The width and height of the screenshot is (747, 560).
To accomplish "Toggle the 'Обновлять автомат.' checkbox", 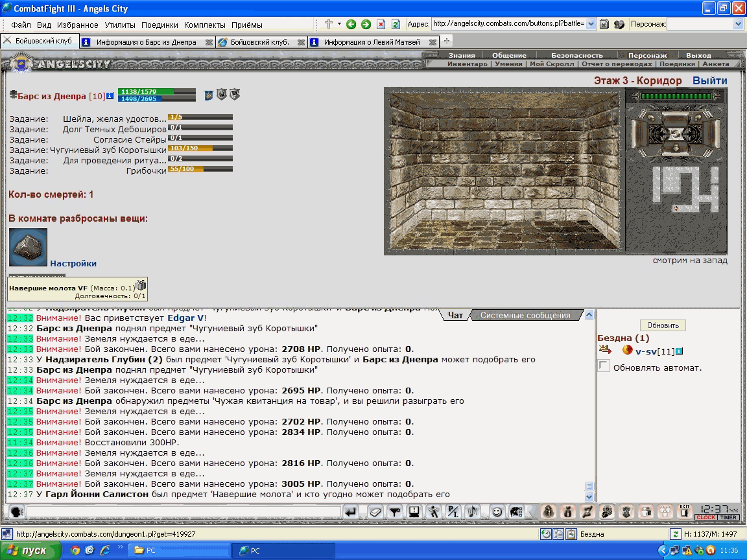I will 604,366.
